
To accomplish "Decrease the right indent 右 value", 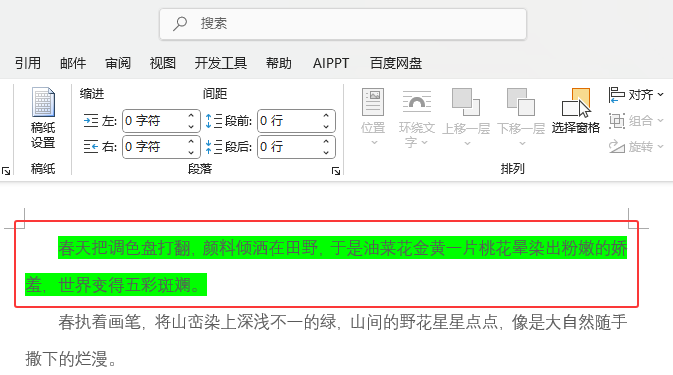I will [191, 152].
